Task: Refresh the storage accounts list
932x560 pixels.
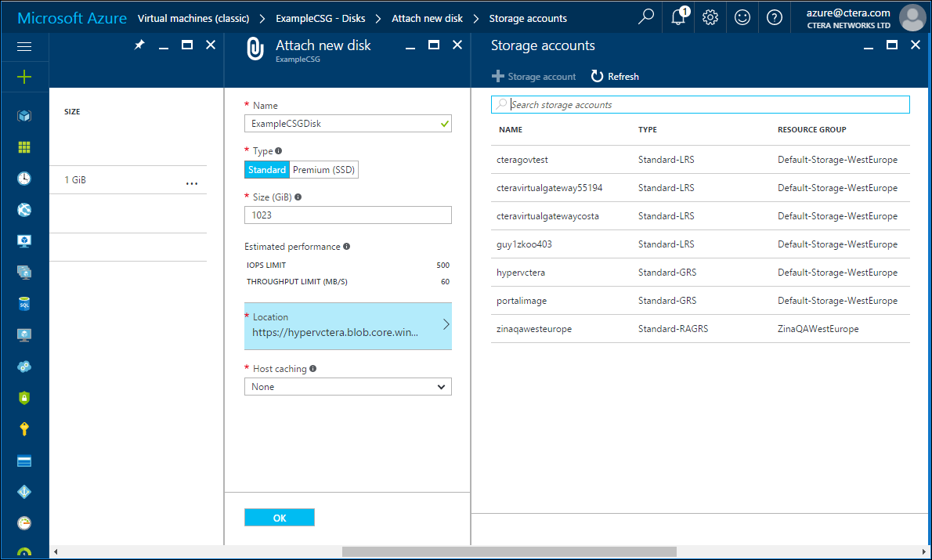Action: (615, 76)
